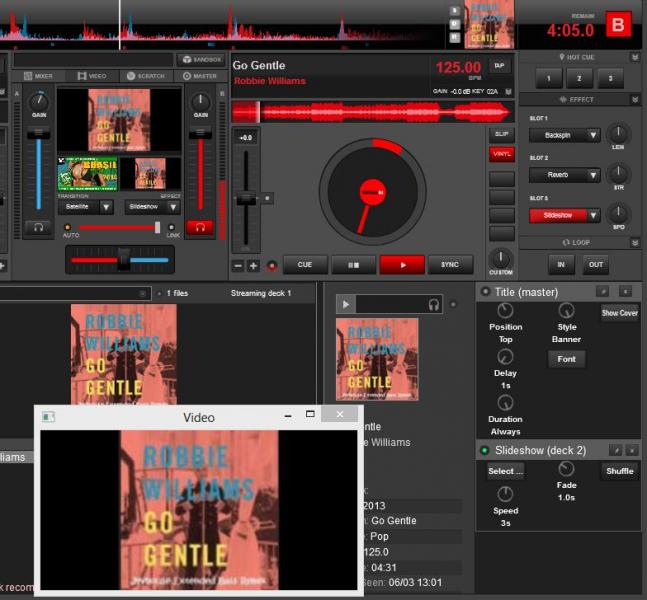647x600 pixels.
Task: Open the Reverb effect dropdown in Slot 2
Action: coord(564,175)
